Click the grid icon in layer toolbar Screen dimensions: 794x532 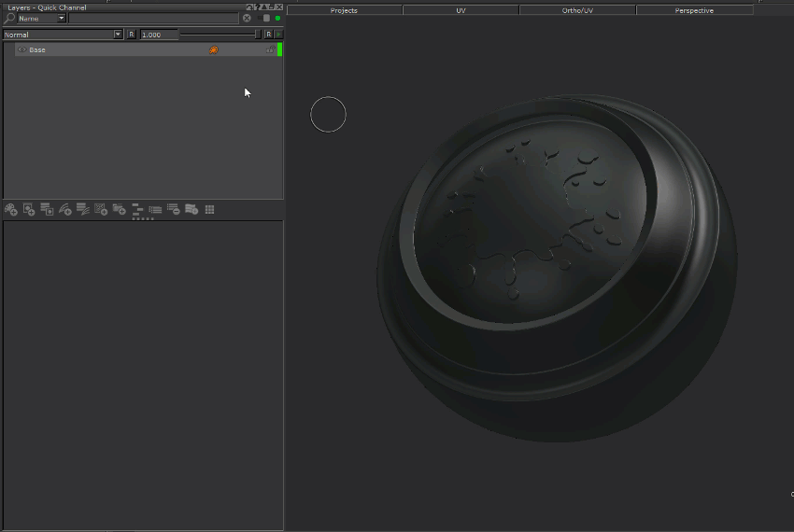pos(209,210)
